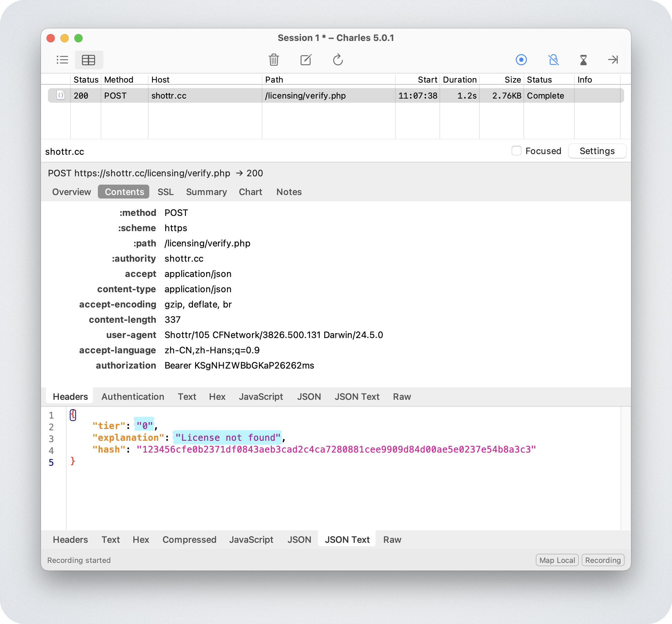The image size is (672, 624).
Task: Open response Hex tab next to Compressed
Action: pyautogui.click(x=141, y=540)
